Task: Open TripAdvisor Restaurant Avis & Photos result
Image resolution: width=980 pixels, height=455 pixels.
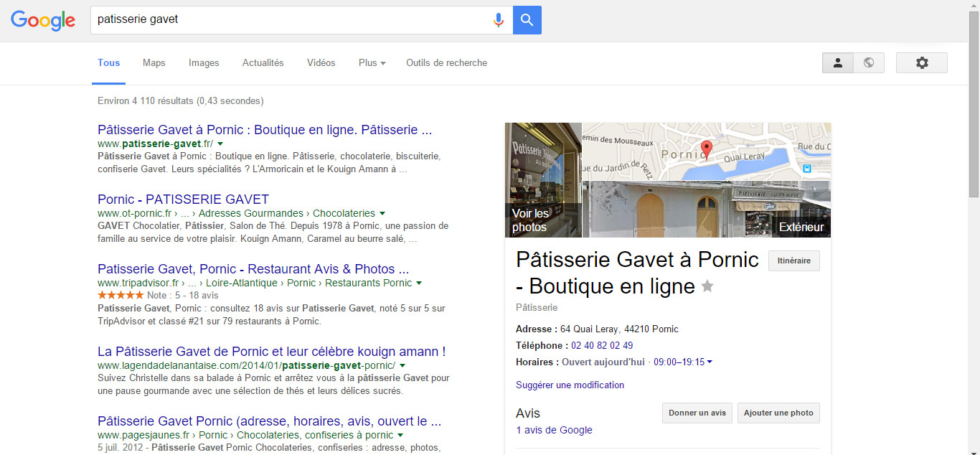Action: [253, 268]
